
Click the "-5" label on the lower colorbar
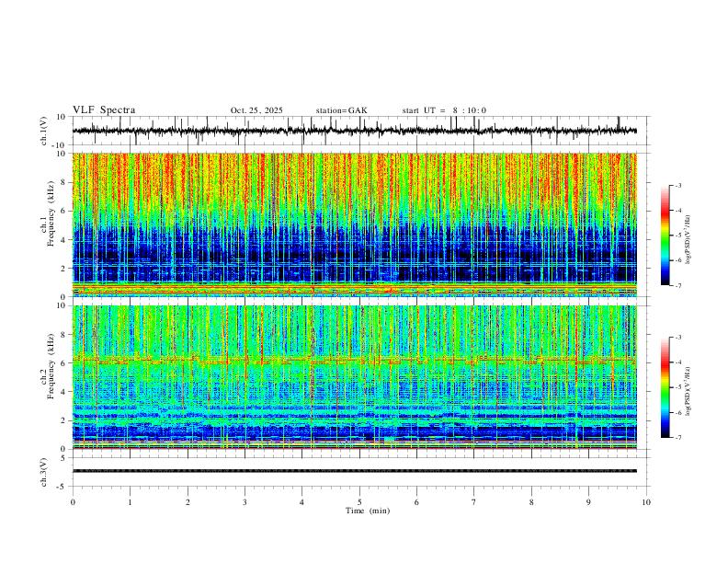[678, 387]
